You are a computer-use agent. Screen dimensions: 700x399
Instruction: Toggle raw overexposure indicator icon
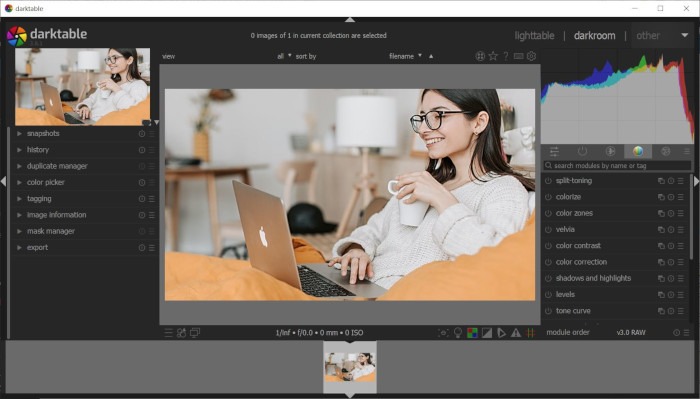(x=472, y=333)
